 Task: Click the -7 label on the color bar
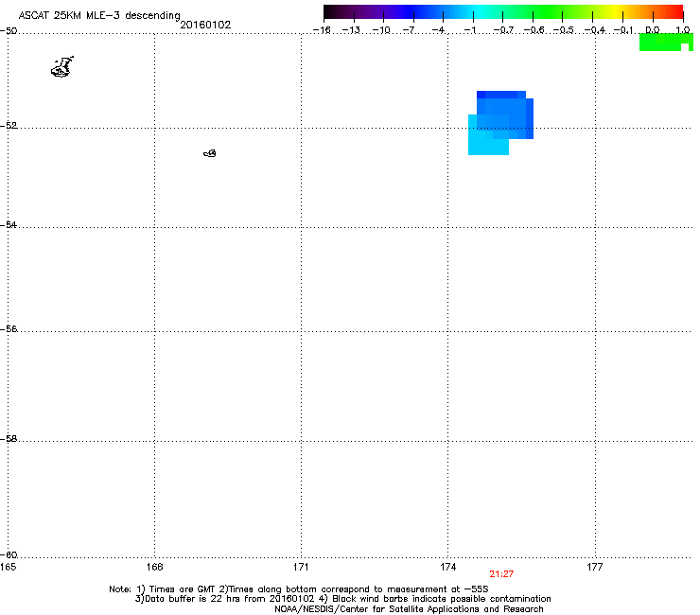410,30
